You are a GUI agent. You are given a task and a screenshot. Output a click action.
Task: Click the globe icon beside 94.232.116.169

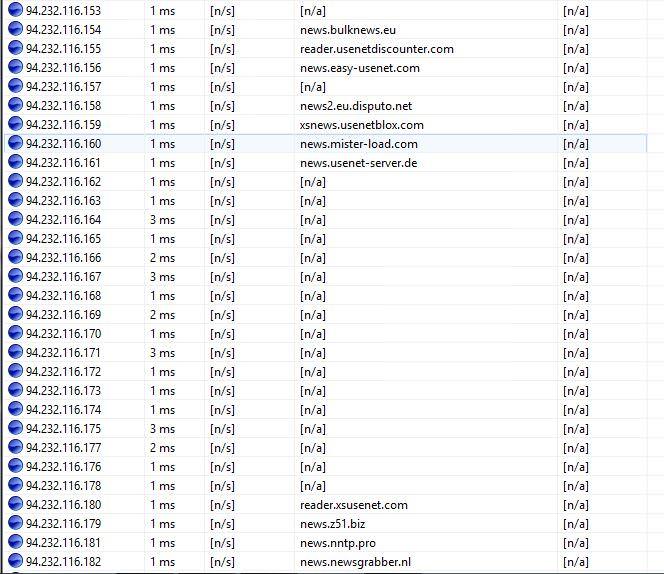(x=15, y=314)
